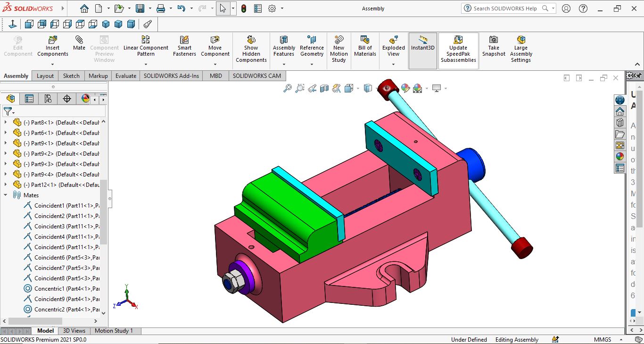Viewport: 644px width, 344px height.
Task: Open the Assembly Features dropdown arrow
Action: coord(284,64)
